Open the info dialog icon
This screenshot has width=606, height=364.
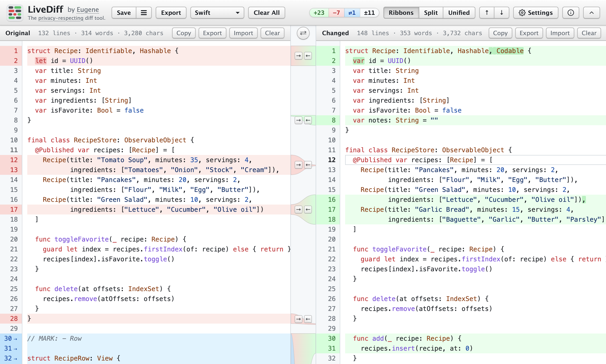[x=571, y=13]
